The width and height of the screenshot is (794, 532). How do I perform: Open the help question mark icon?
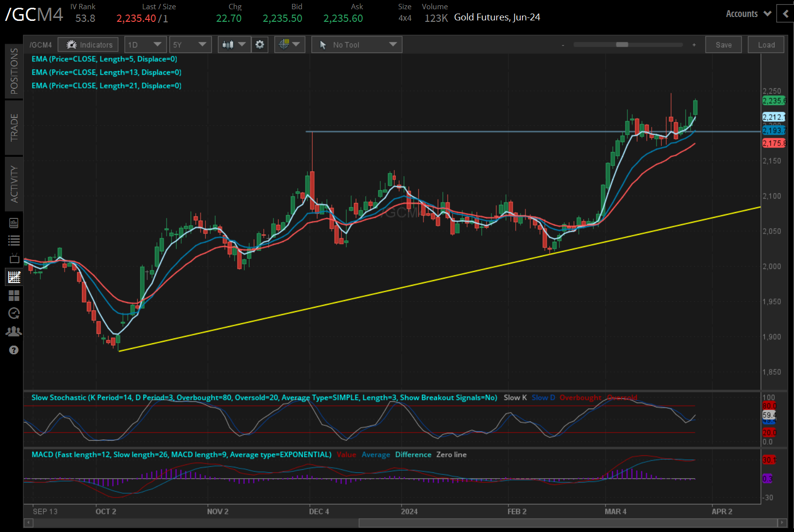[x=14, y=350]
